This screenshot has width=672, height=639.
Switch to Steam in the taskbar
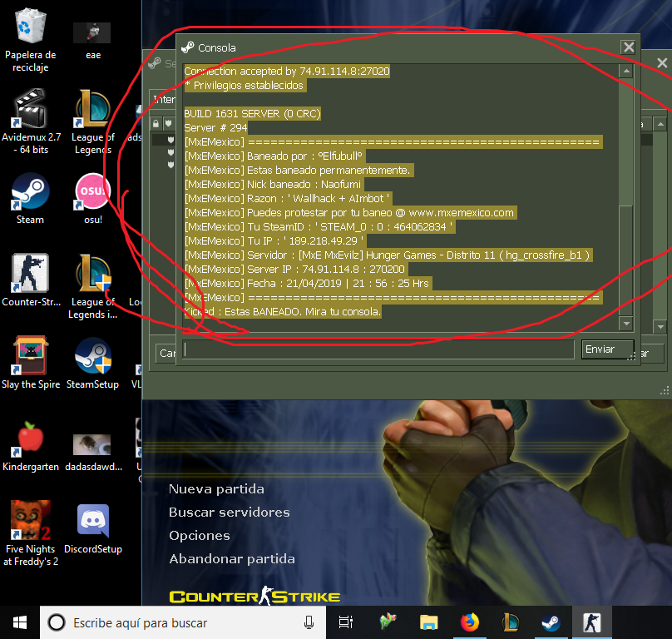pos(551,622)
